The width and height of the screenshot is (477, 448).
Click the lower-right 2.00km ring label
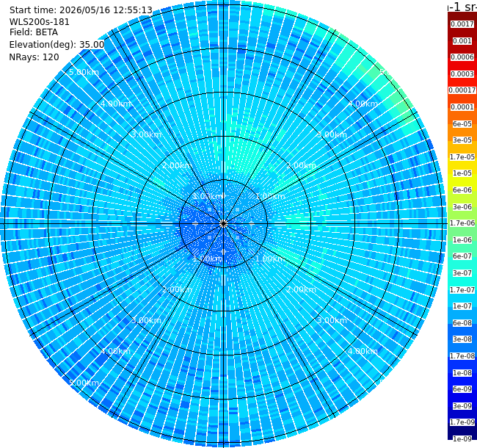[301, 289]
